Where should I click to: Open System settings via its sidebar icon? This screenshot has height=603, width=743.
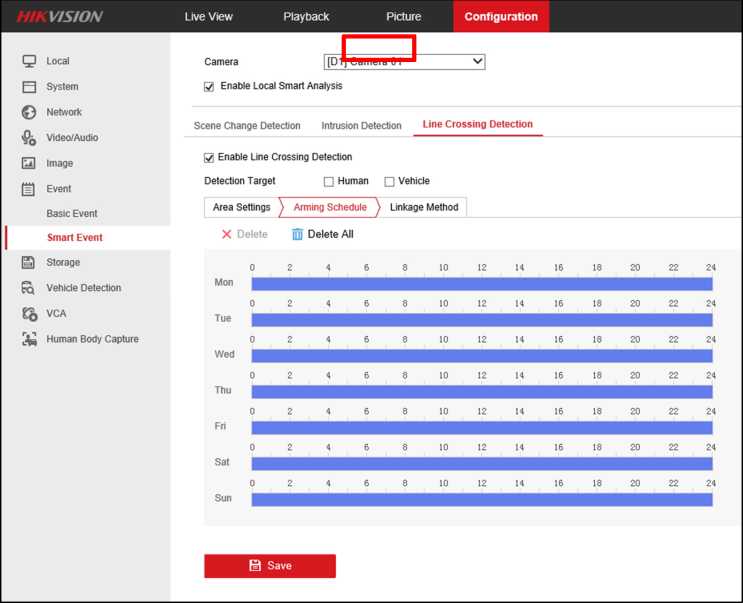pyautogui.click(x=29, y=87)
